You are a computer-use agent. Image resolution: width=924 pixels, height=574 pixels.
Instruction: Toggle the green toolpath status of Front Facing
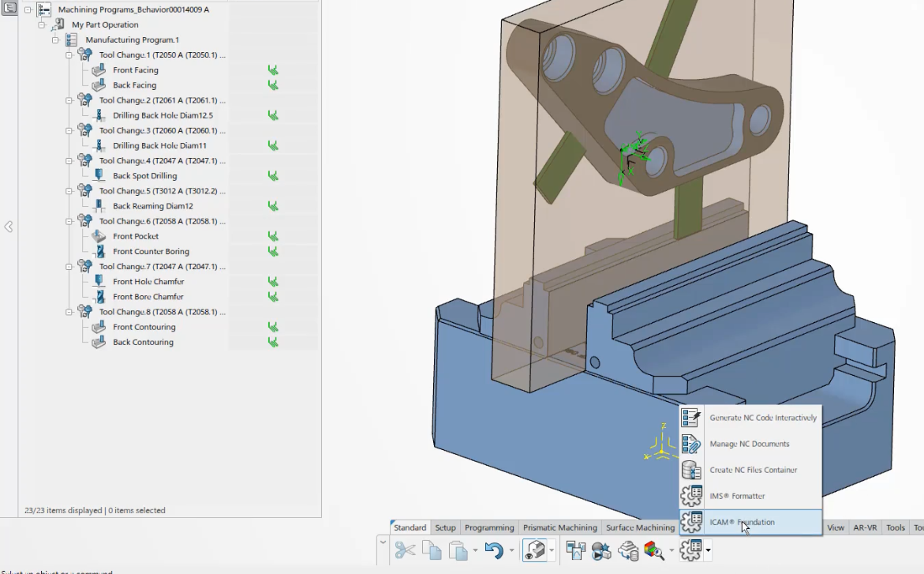point(273,70)
